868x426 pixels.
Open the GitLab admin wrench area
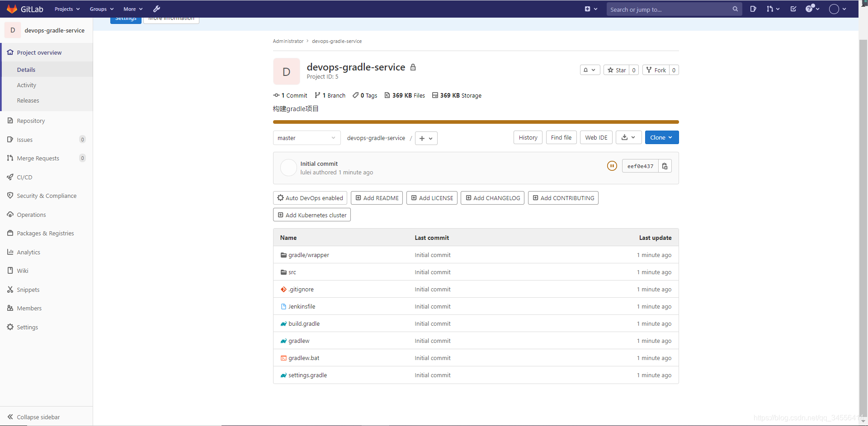[x=156, y=9]
